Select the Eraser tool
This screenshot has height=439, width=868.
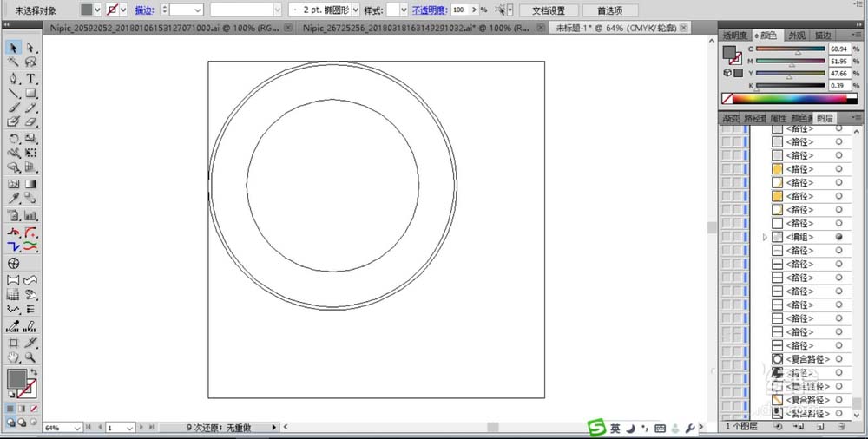pos(30,121)
